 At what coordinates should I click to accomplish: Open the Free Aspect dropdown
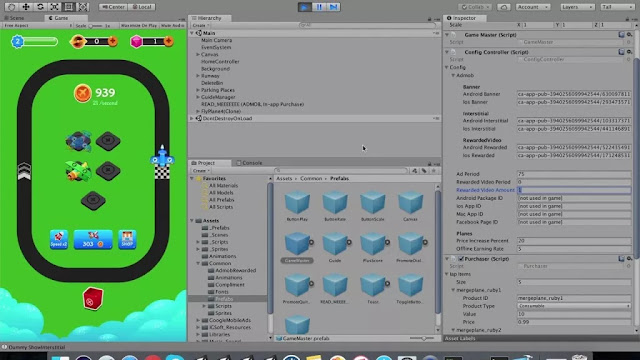[x=38, y=25]
